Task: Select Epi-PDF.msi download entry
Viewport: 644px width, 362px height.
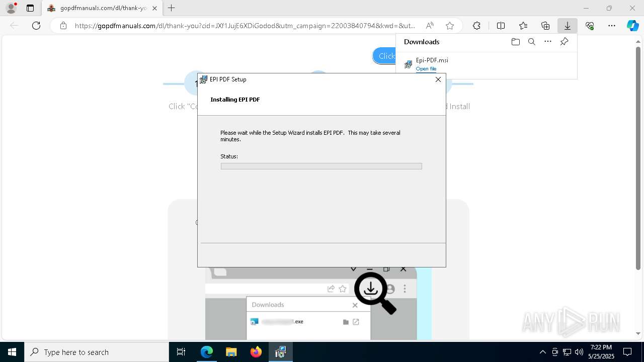Action: point(487,64)
